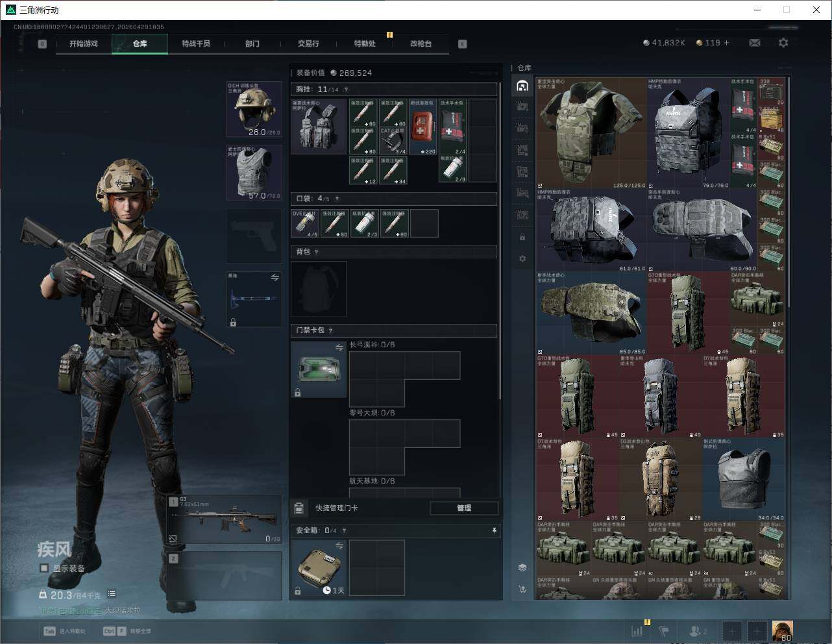Screen dimensions: 832x644
Task: Switch to the 开始游戏 tab
Action: [84, 43]
